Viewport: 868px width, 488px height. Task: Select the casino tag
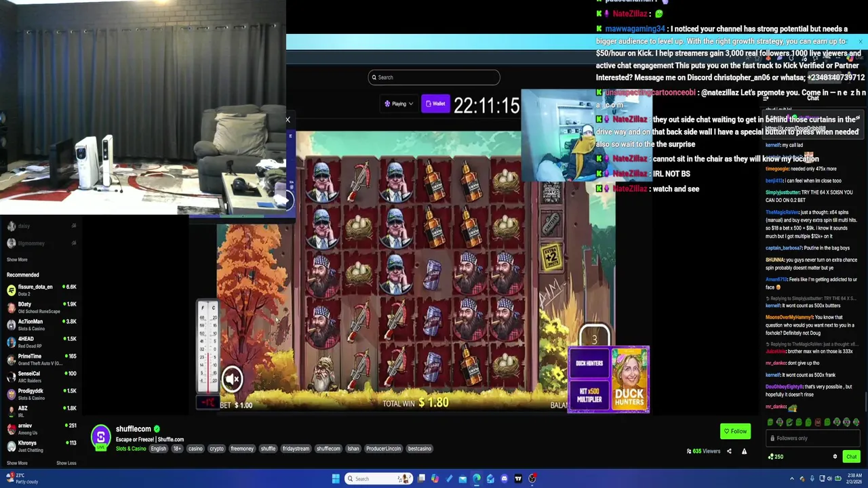[x=195, y=449]
